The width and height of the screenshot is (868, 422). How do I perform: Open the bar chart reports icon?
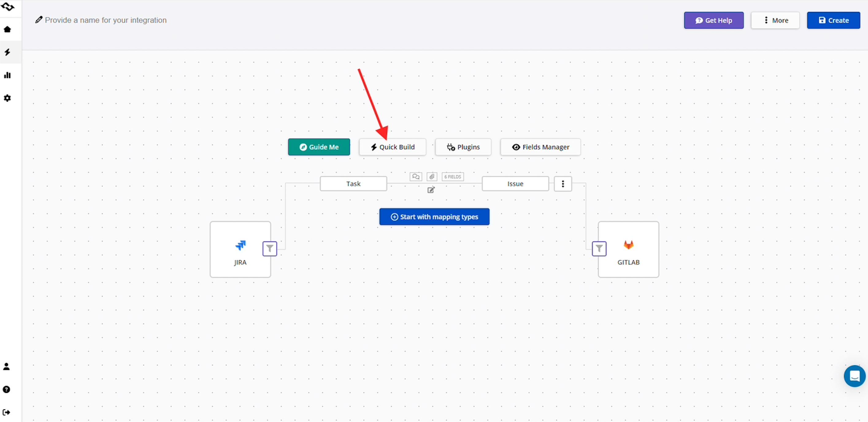(x=7, y=75)
